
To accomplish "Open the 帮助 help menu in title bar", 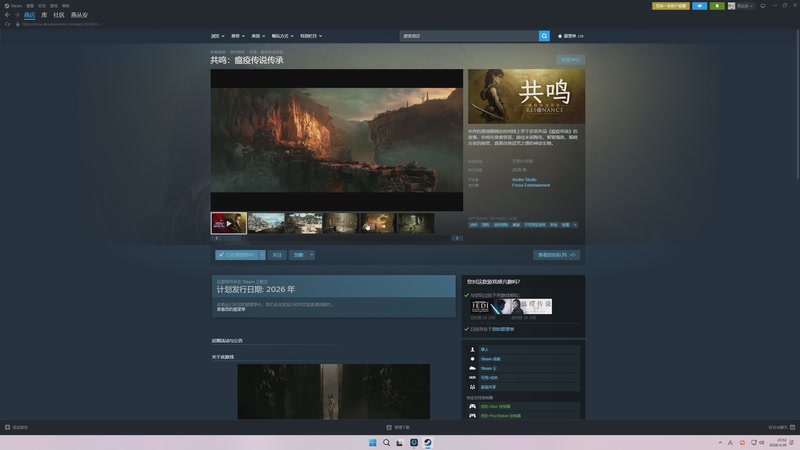I will tap(66, 6).
